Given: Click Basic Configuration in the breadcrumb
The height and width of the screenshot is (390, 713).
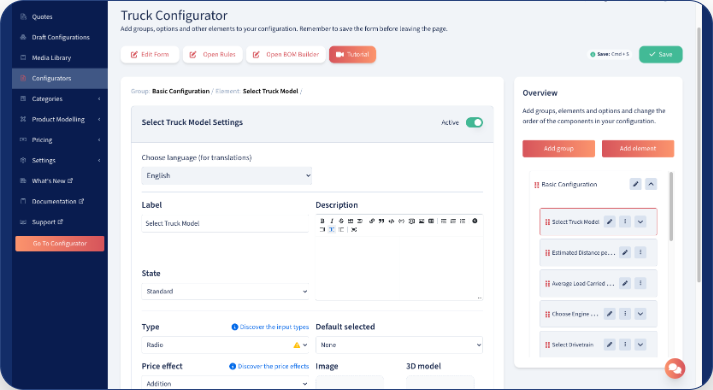Looking at the screenshot, I should click(181, 91).
